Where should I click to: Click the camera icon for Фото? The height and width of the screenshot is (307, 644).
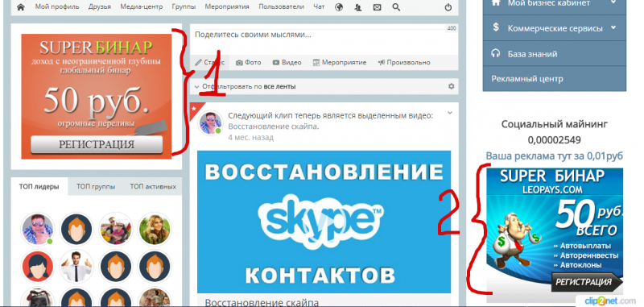tap(239, 63)
